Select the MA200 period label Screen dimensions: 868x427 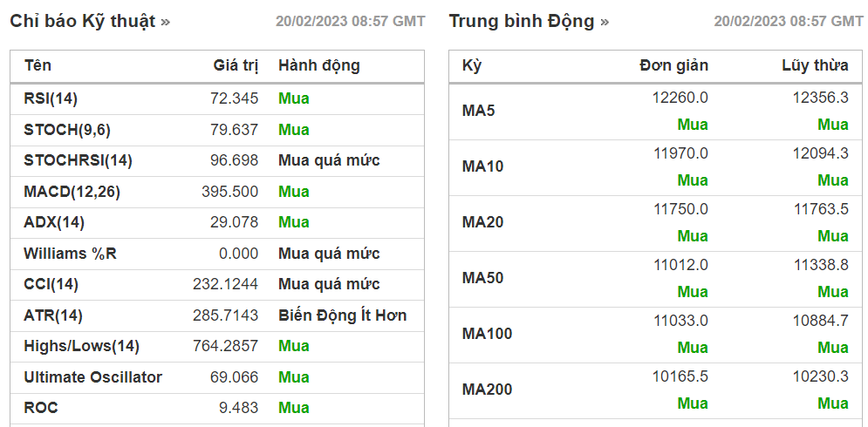(x=487, y=390)
